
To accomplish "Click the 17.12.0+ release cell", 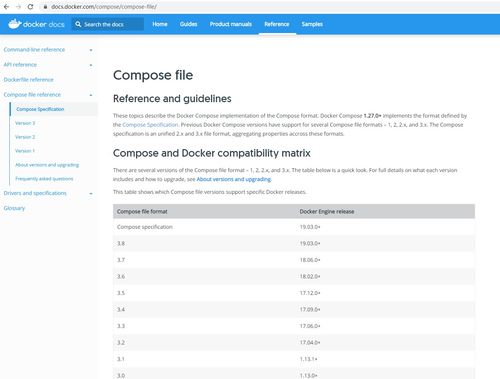I will 310,293.
